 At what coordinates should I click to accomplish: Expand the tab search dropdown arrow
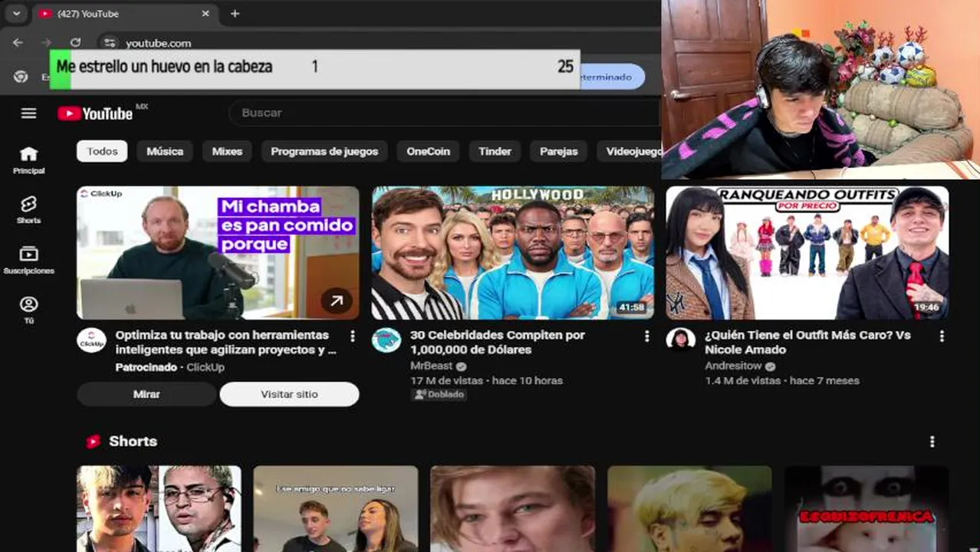point(16,14)
